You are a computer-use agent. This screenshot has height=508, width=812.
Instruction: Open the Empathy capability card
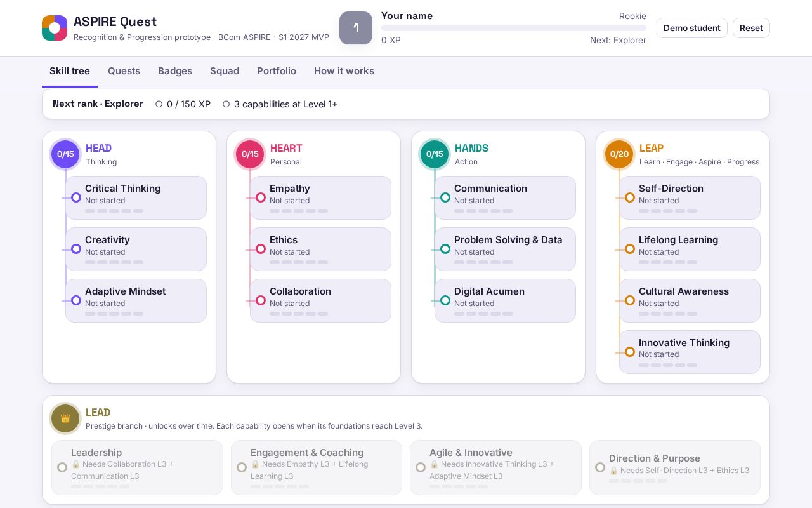(x=320, y=198)
